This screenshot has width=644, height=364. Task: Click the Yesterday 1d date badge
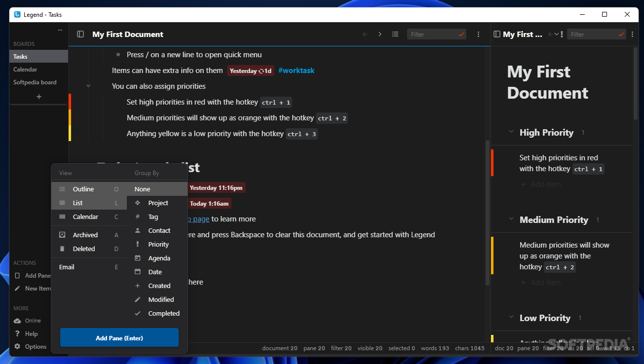pyautogui.click(x=251, y=71)
